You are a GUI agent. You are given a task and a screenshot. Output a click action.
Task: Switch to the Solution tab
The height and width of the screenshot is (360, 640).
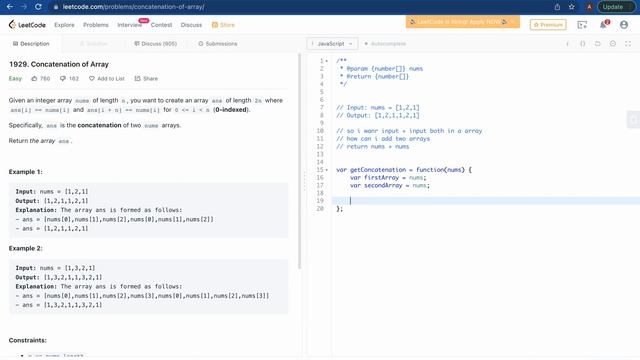point(93,44)
